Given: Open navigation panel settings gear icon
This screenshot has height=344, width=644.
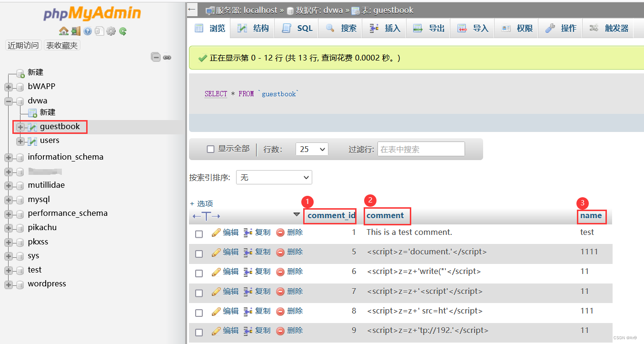Looking at the screenshot, I should coord(111,31).
